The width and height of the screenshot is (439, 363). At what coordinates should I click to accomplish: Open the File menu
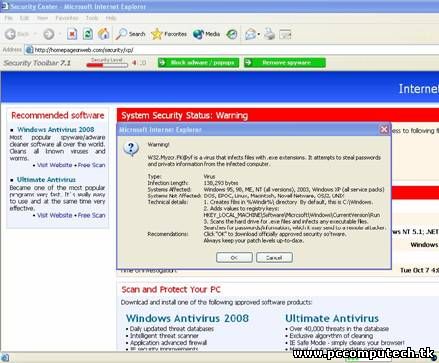point(8,18)
